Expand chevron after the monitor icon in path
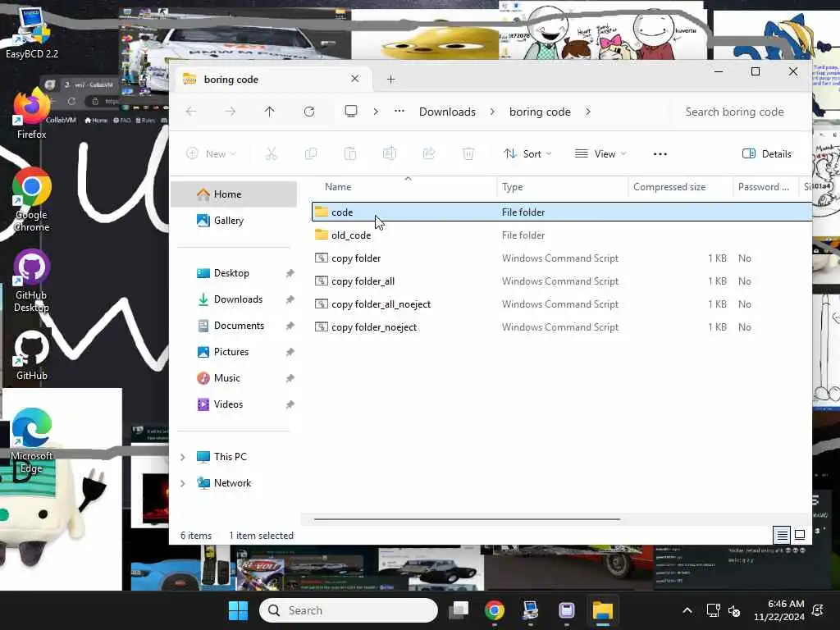This screenshot has width=840, height=630. 376,112
